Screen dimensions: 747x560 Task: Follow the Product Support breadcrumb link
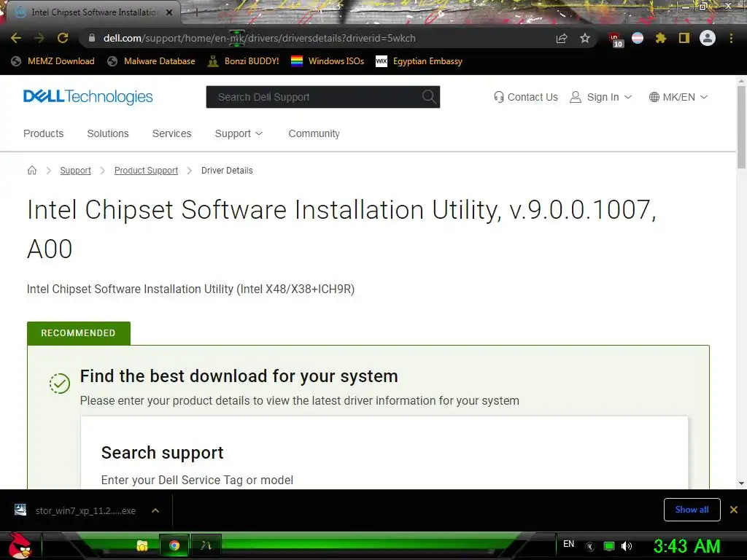[146, 171]
